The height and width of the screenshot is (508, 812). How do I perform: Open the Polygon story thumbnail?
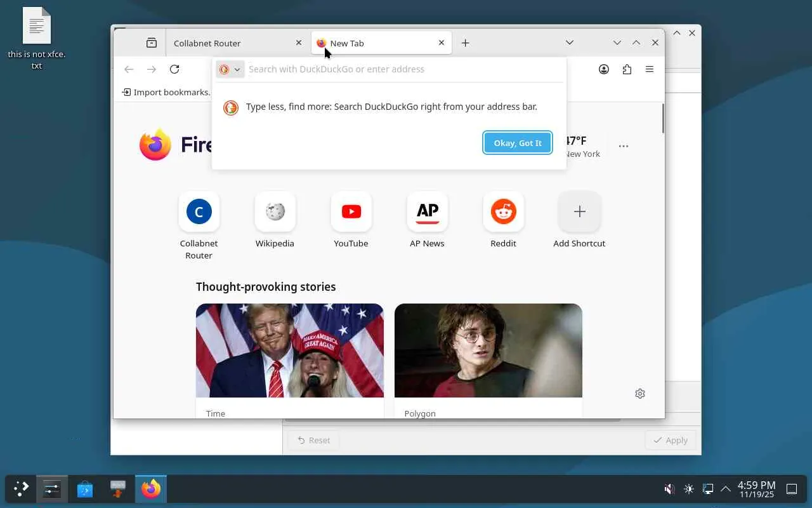tap(488, 351)
